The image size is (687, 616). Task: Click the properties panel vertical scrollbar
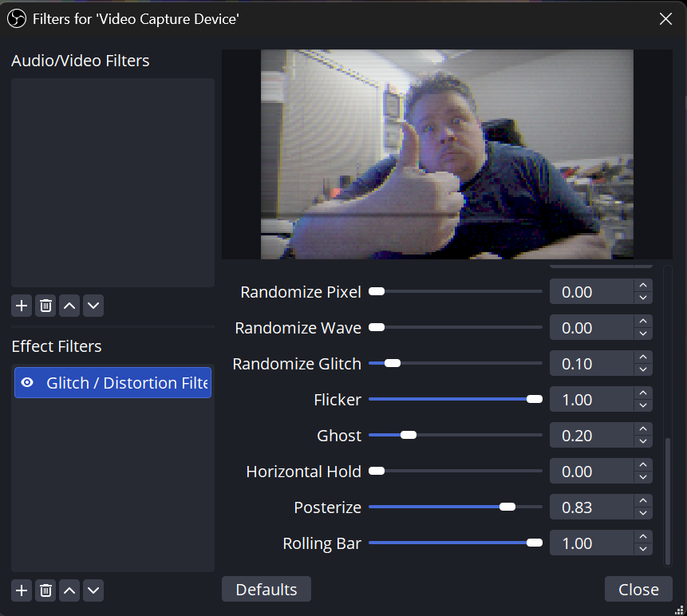tap(667, 501)
